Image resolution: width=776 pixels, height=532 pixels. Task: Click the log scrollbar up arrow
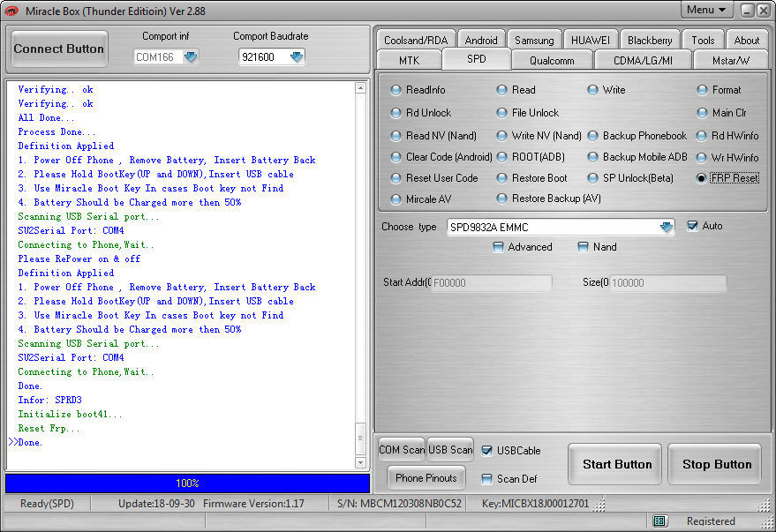coord(360,88)
